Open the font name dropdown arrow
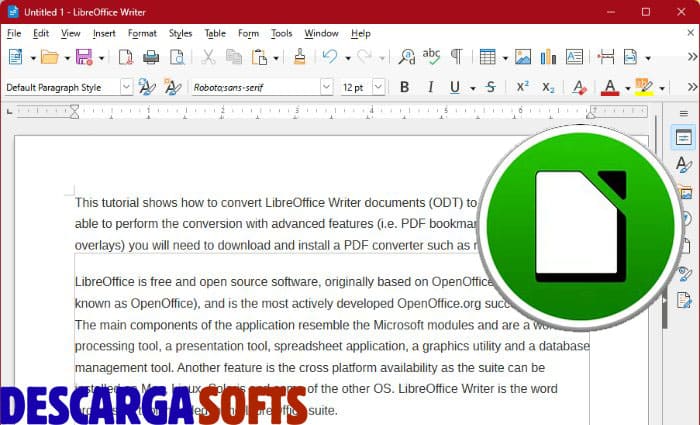 click(327, 87)
